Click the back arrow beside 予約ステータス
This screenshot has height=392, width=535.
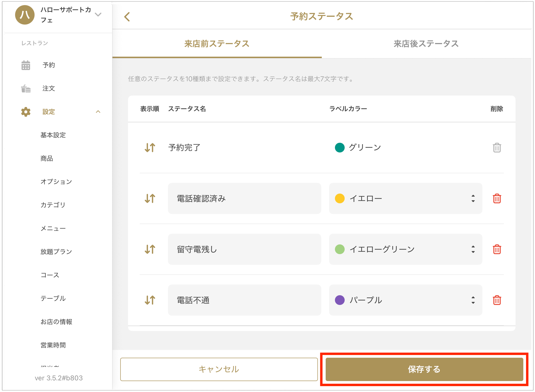127,17
